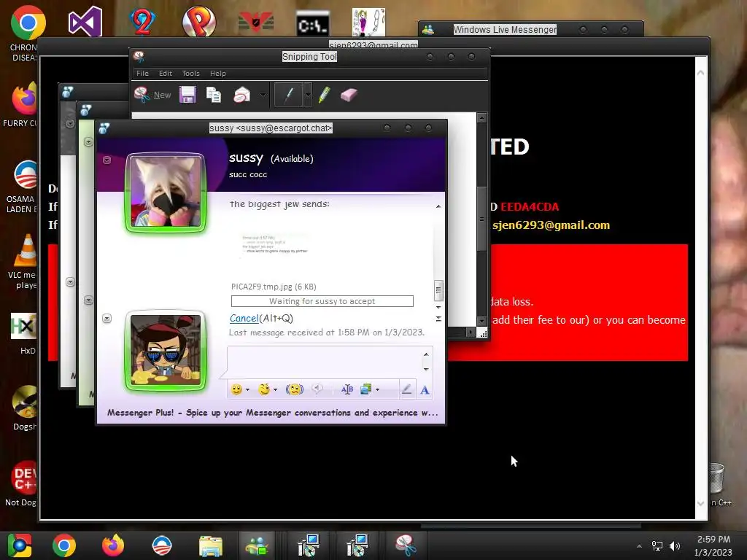The height and width of the screenshot is (560, 747).
Task: Expand the backgrounds dropdown arrow
Action: (x=377, y=389)
